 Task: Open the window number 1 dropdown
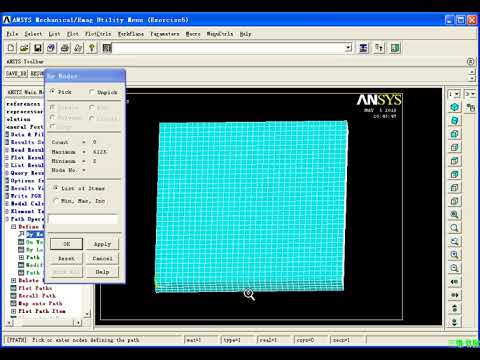454,94
